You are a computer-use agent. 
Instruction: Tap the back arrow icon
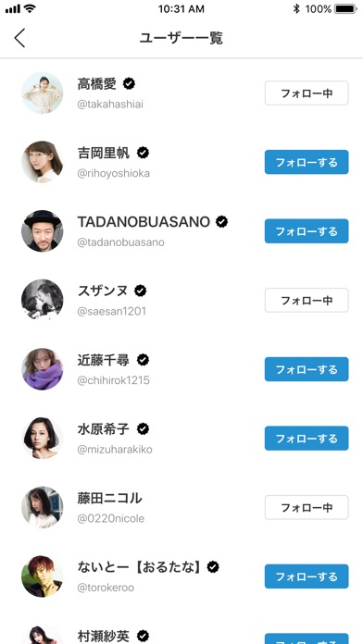[19, 38]
